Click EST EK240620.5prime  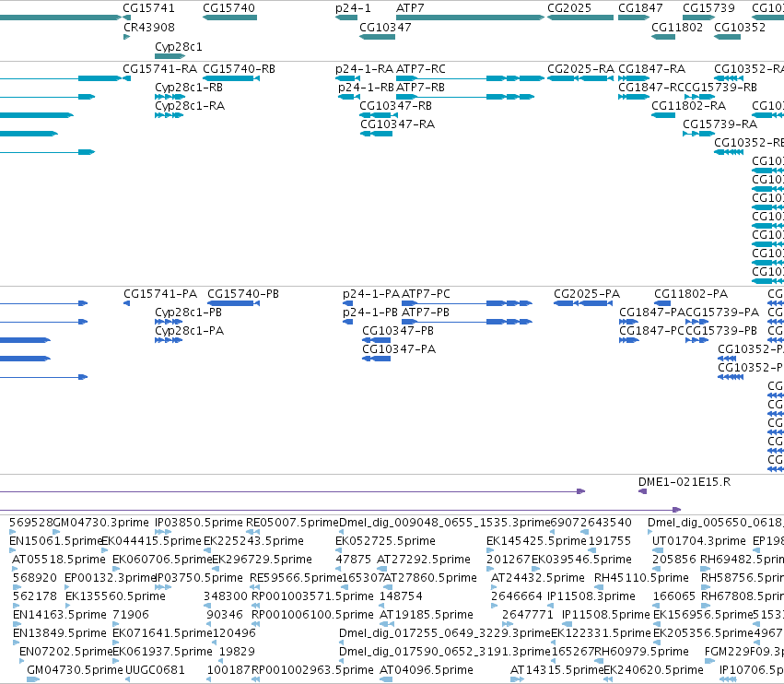(x=653, y=669)
